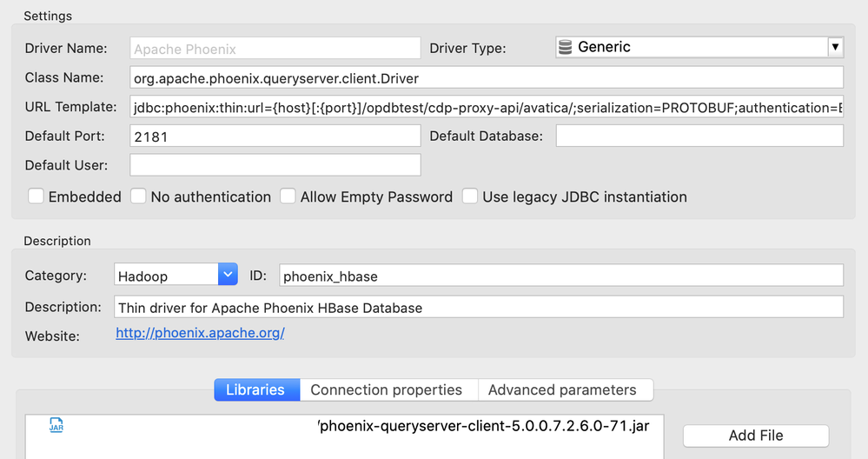The height and width of the screenshot is (459, 868).
Task: Click the Driver Name field
Action: coord(275,49)
